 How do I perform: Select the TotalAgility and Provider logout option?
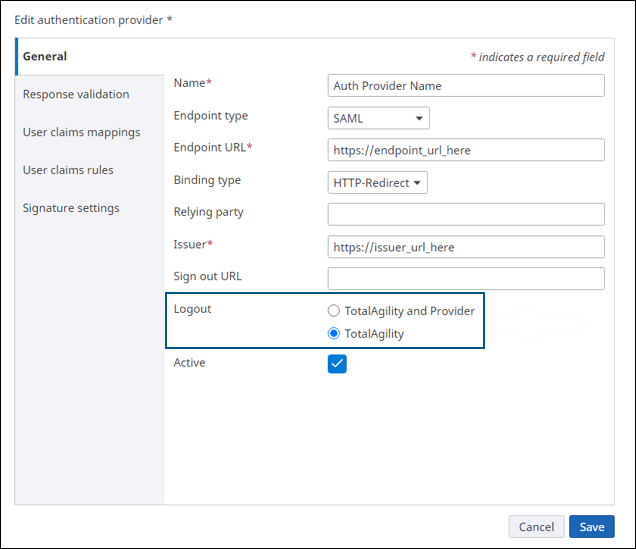[334, 311]
